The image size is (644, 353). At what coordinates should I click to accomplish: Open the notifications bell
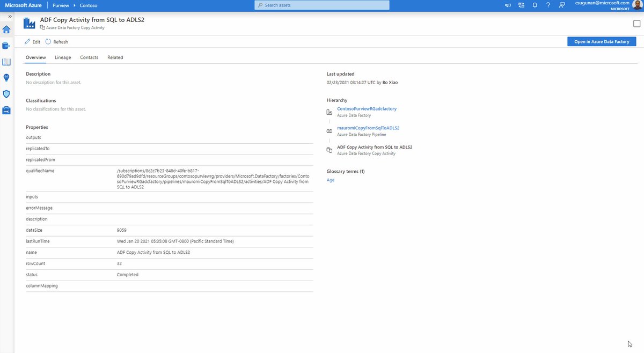pos(535,5)
